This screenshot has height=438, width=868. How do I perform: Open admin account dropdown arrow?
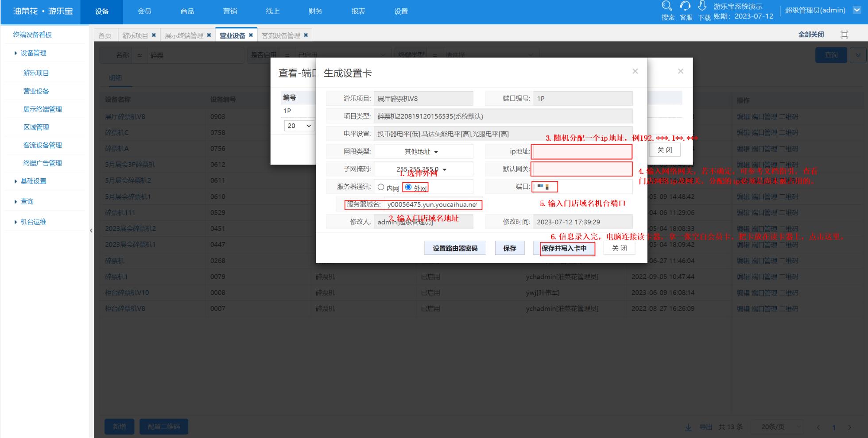click(857, 10)
